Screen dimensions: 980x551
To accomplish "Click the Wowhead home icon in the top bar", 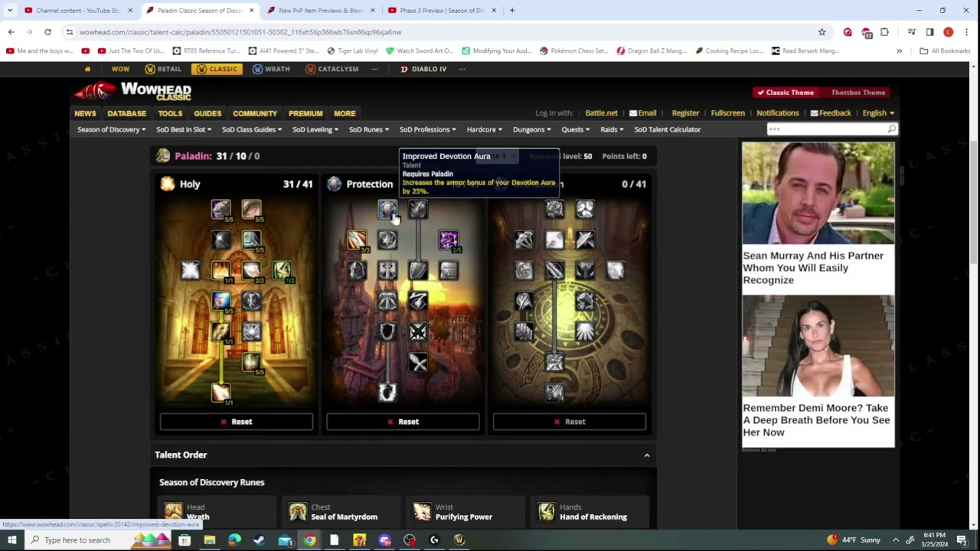I will point(87,69).
